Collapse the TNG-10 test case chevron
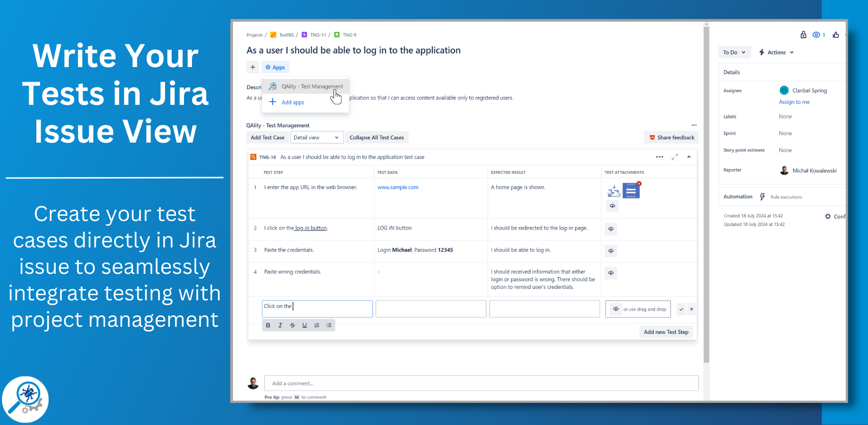The height and width of the screenshot is (425, 868). coord(689,157)
